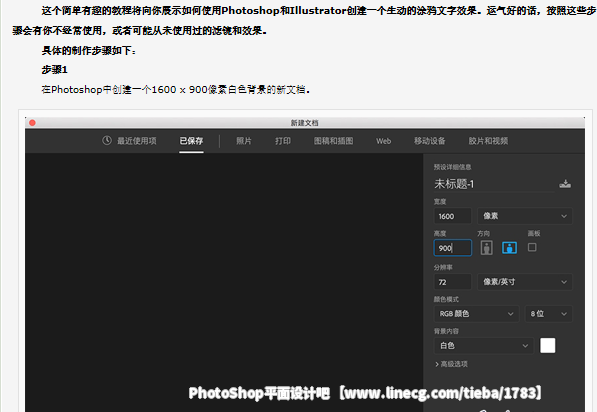
Task: Switch to the 胶片和视频 tab
Action: point(488,141)
